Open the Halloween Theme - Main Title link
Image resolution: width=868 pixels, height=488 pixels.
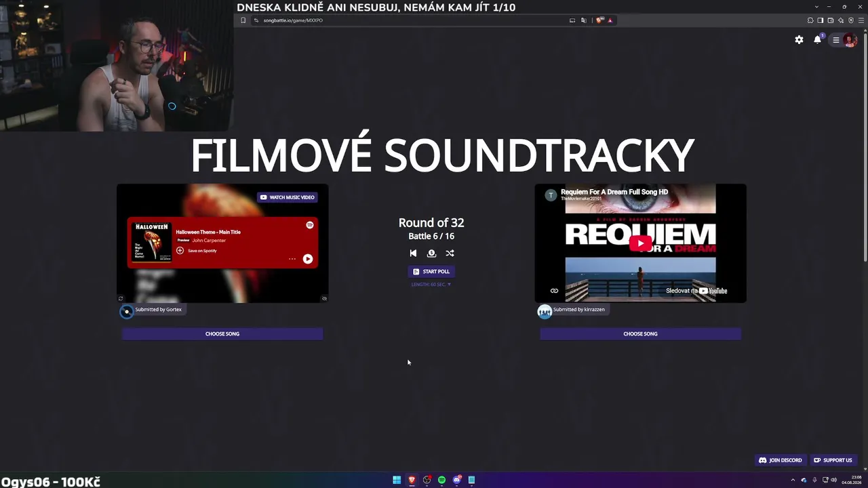[x=208, y=232]
